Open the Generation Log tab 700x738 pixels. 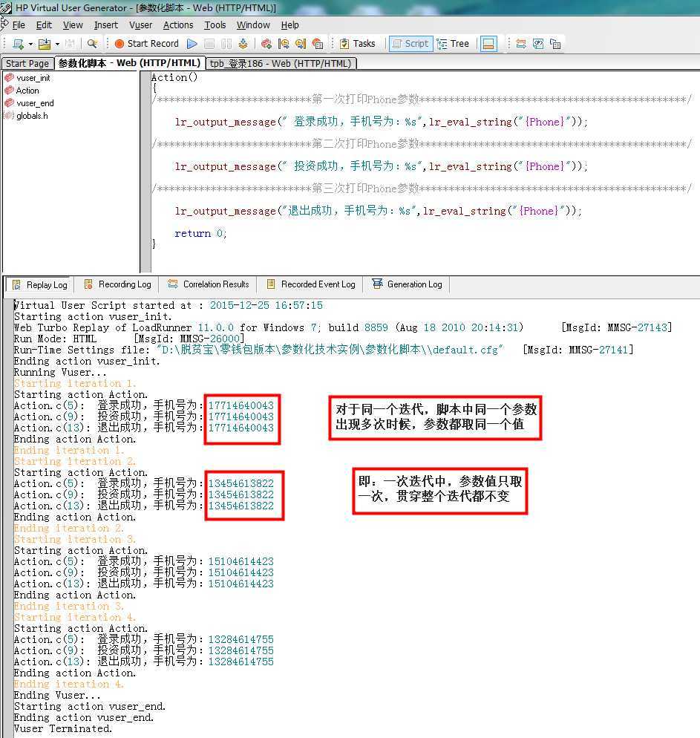[x=408, y=284]
